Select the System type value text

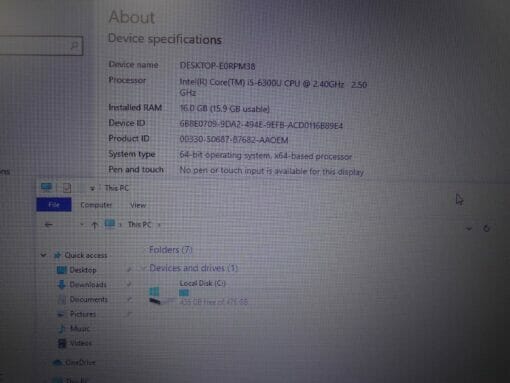pos(265,156)
